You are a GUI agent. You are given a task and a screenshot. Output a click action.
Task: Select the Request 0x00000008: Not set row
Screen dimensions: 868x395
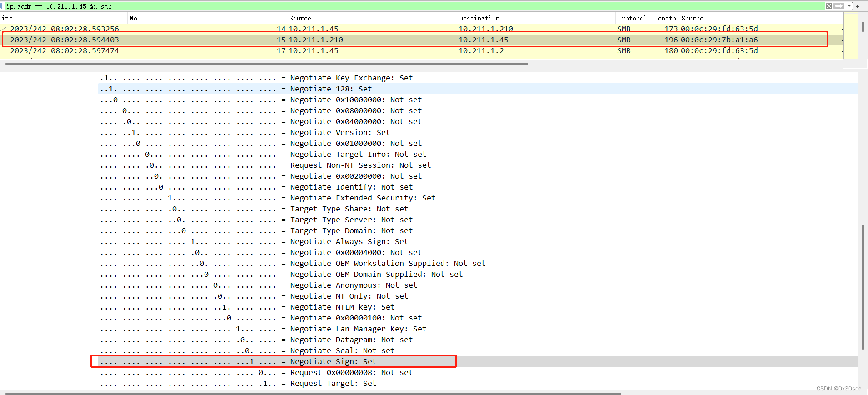(x=478, y=373)
